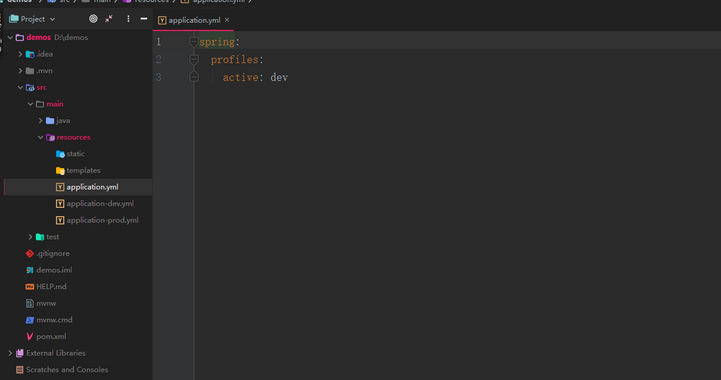
Task: Click the 'active' key in editor
Action: [240, 77]
